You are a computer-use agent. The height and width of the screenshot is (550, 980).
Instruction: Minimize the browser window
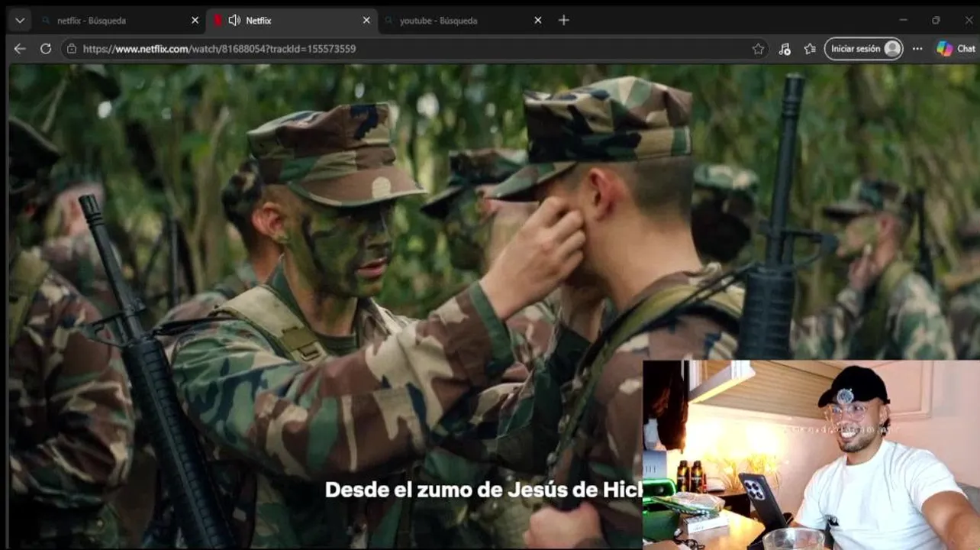pyautogui.click(x=903, y=20)
